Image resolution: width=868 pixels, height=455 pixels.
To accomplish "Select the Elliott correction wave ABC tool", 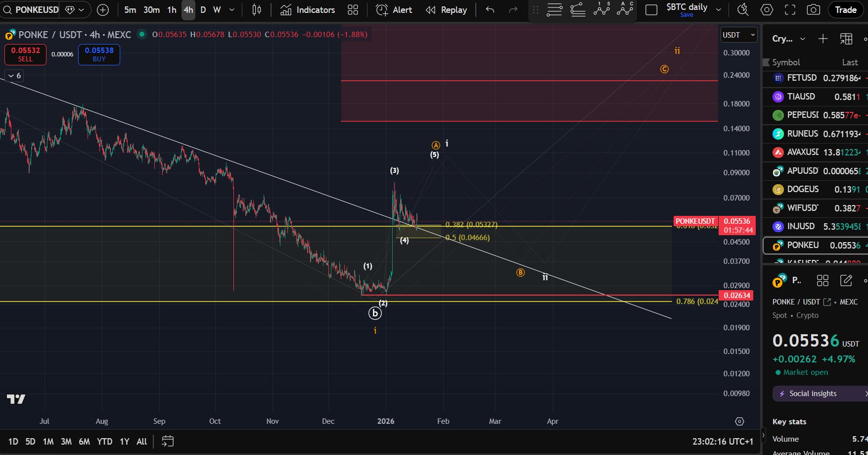I will pos(626,9).
